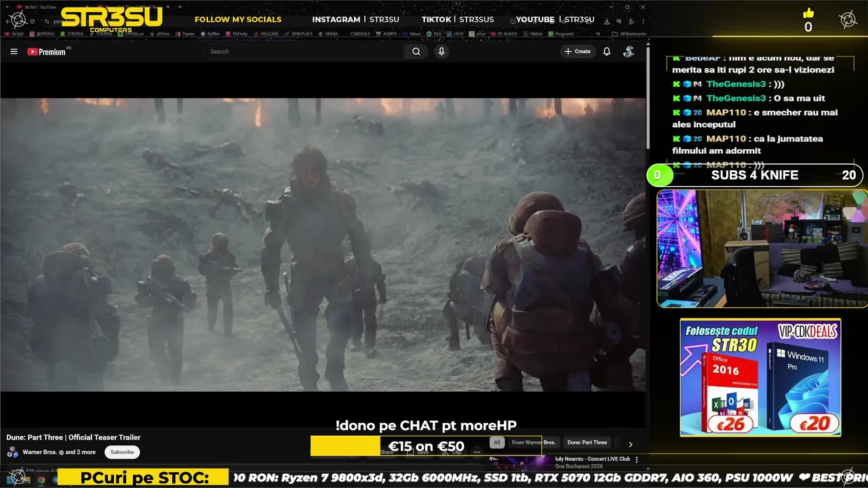Reload the page with the refresh icon
Screen dimensions: 868x488
coord(32,21)
